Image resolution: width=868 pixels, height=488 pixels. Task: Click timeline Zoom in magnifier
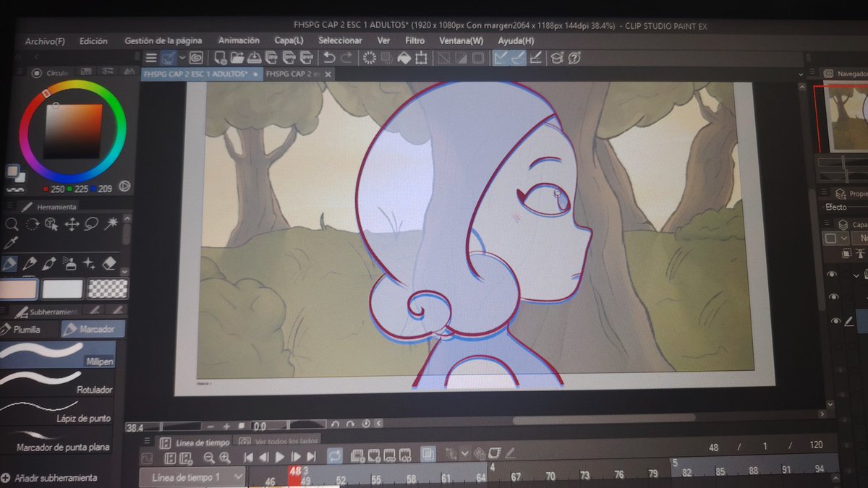(x=225, y=457)
